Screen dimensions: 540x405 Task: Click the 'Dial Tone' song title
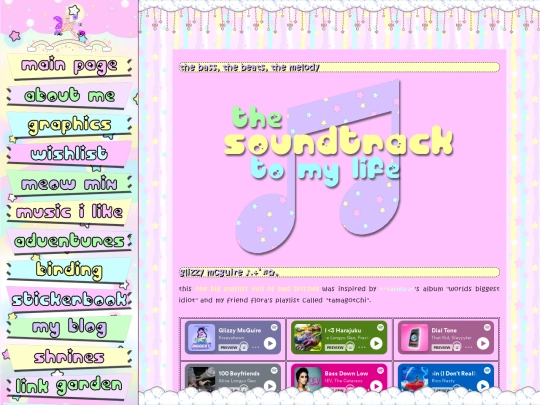[x=444, y=330]
